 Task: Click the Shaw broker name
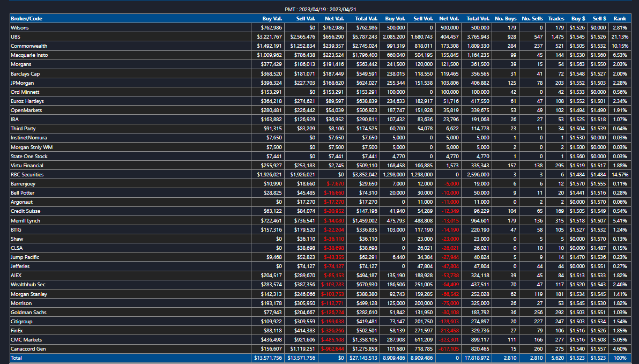pyautogui.click(x=17, y=239)
